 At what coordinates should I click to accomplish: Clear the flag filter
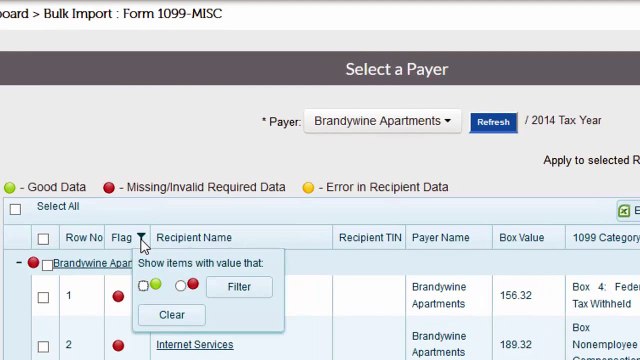pos(172,315)
